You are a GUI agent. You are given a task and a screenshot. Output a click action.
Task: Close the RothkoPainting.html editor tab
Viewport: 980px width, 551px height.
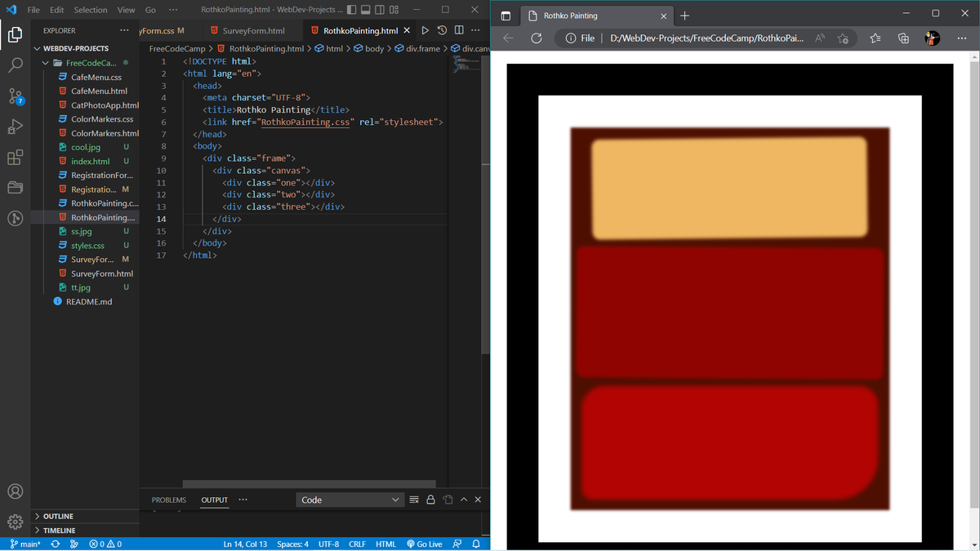(407, 30)
